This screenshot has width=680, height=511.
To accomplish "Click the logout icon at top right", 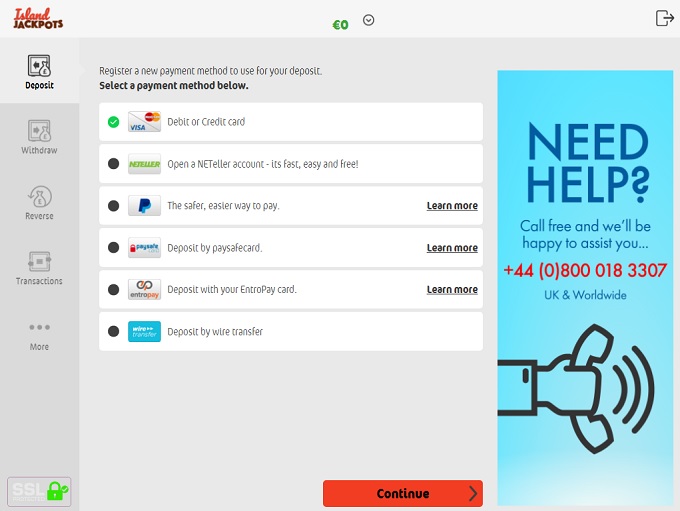I will [664, 18].
